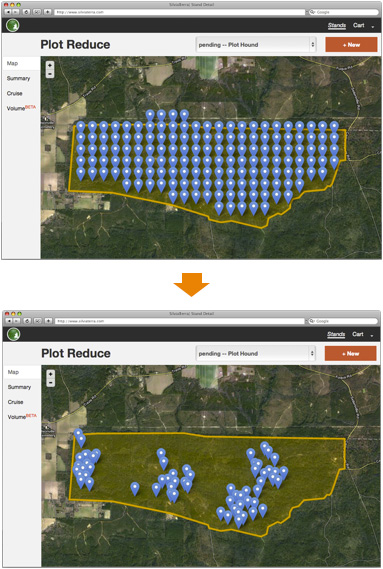Focus the URL bar in clustered-pins window
Screen dimensions: 383x569
(180, 321)
